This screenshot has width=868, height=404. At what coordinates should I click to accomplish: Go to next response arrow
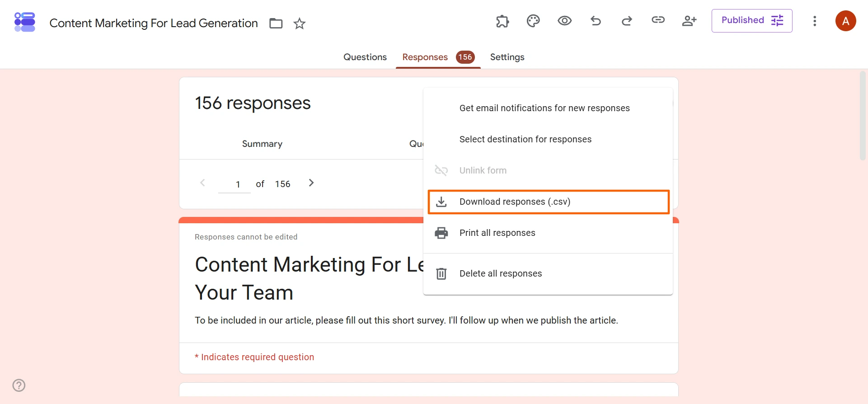pyautogui.click(x=311, y=183)
